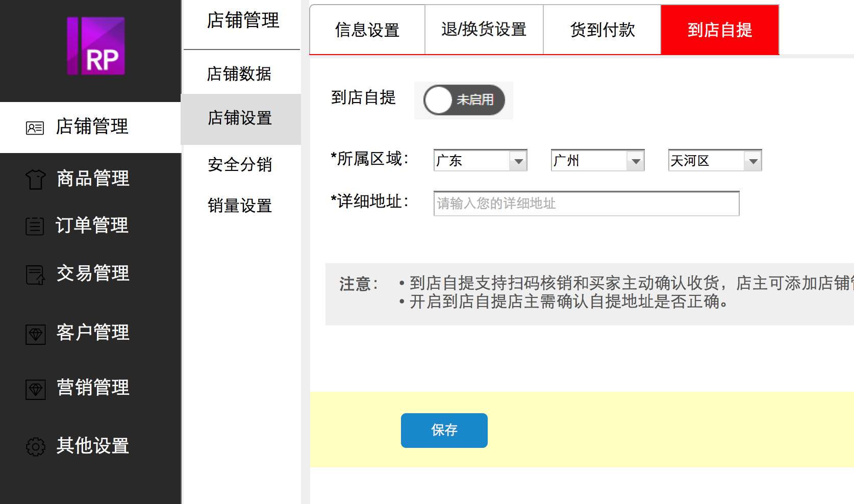Enable the 到店自提 toggle switch
This screenshot has height=504, width=854.
464,100
